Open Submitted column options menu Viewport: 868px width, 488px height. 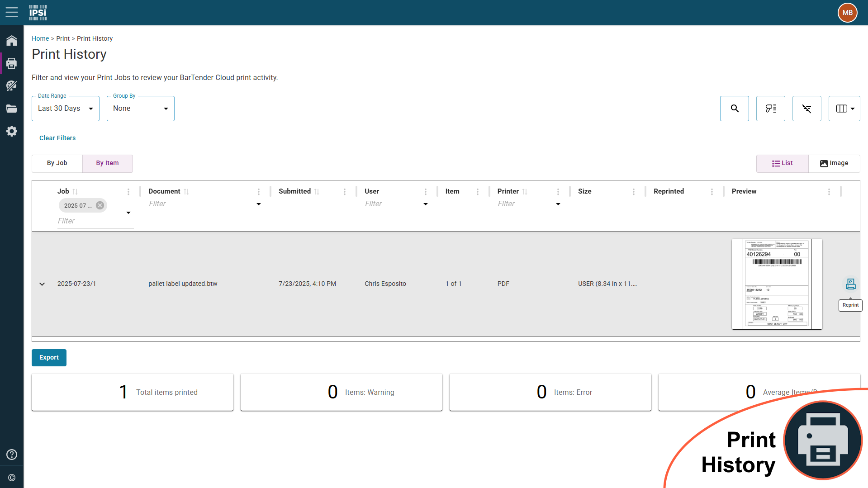pos(345,192)
